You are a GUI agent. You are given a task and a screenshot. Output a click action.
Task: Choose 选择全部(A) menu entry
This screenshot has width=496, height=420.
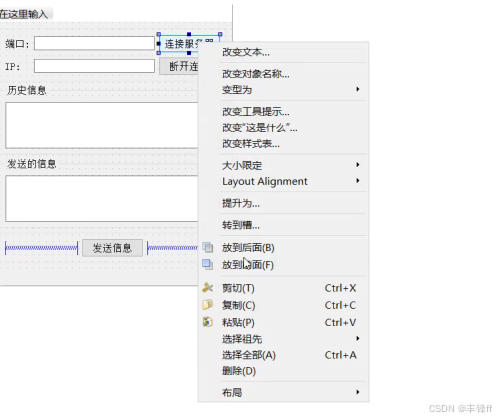pos(284,355)
